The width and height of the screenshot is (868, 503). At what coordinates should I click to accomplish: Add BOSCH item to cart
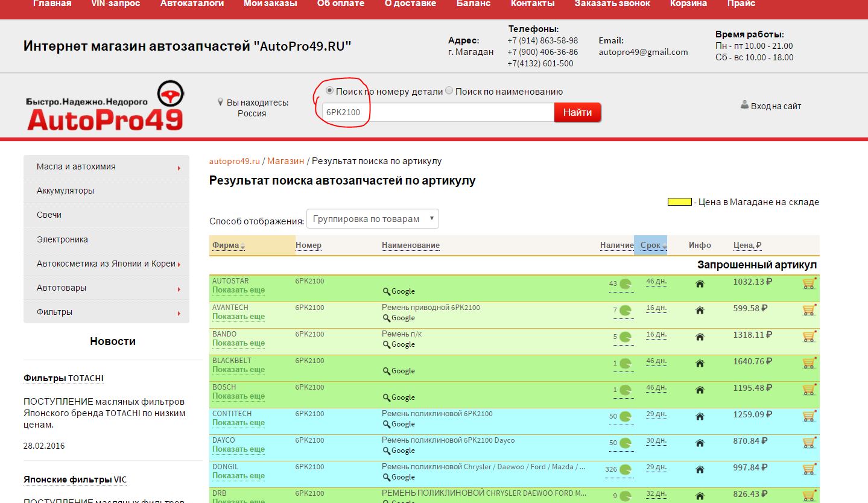pyautogui.click(x=809, y=390)
